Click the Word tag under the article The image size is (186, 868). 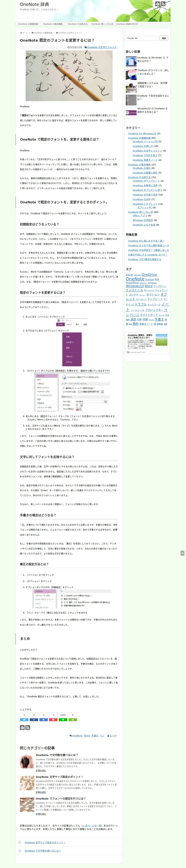click(x=87, y=736)
